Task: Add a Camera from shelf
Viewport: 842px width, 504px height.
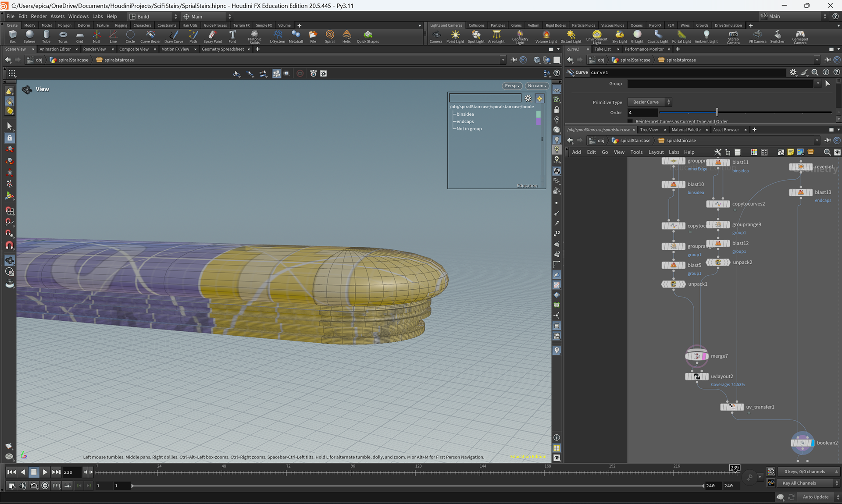Action: [x=435, y=36]
